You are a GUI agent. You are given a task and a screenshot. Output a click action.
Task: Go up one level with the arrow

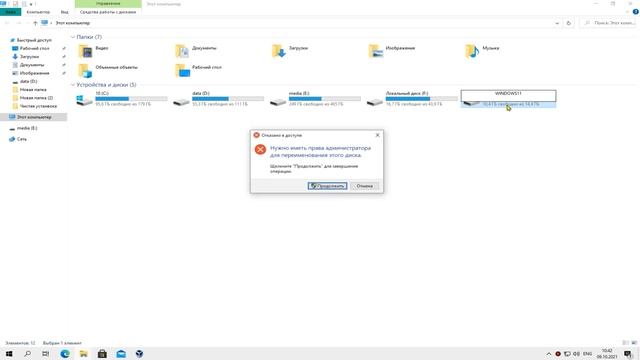35,23
